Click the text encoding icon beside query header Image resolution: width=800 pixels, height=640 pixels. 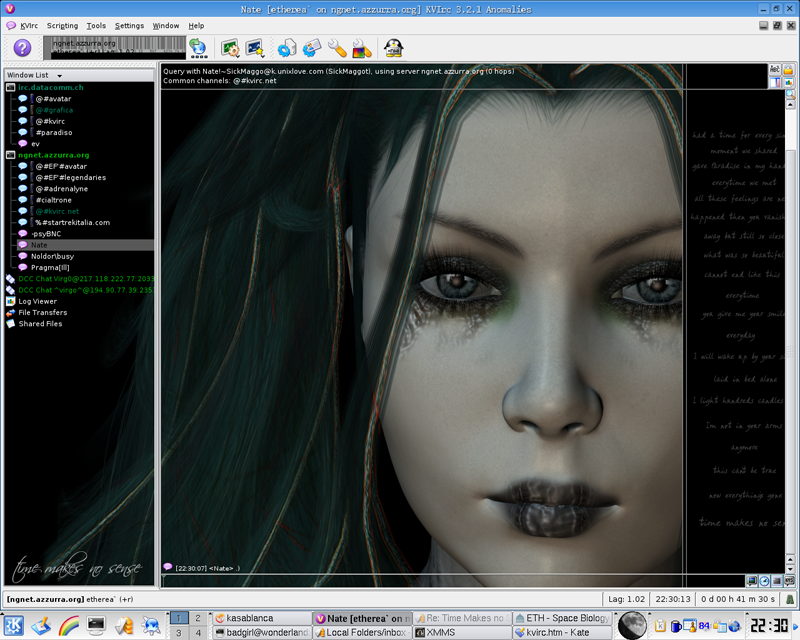pyautogui.click(x=774, y=69)
